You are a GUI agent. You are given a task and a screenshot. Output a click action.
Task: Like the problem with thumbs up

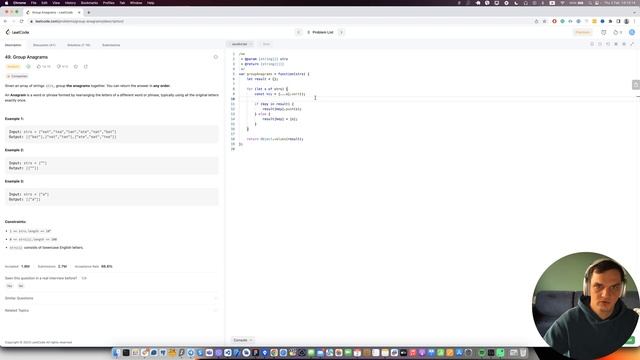tap(43, 67)
